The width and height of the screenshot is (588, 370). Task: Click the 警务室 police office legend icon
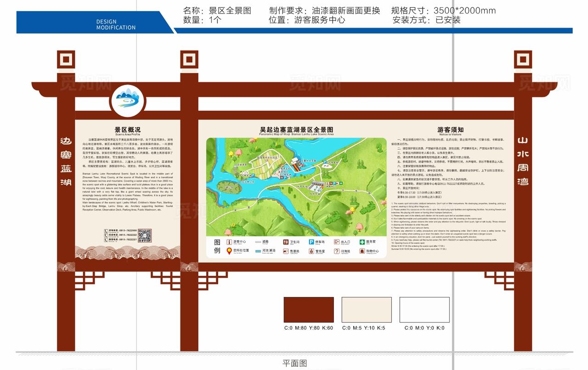pos(311,251)
